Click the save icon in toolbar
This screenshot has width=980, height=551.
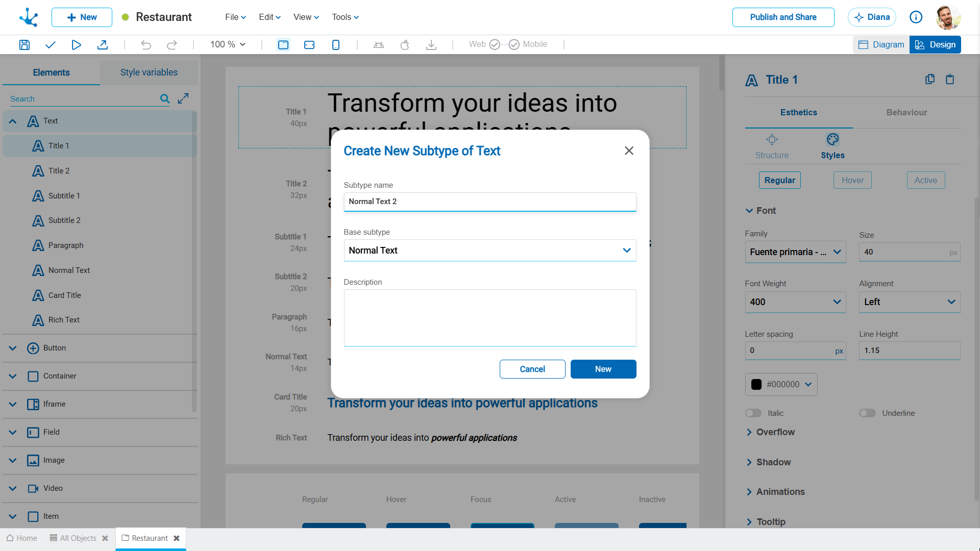[x=24, y=45]
